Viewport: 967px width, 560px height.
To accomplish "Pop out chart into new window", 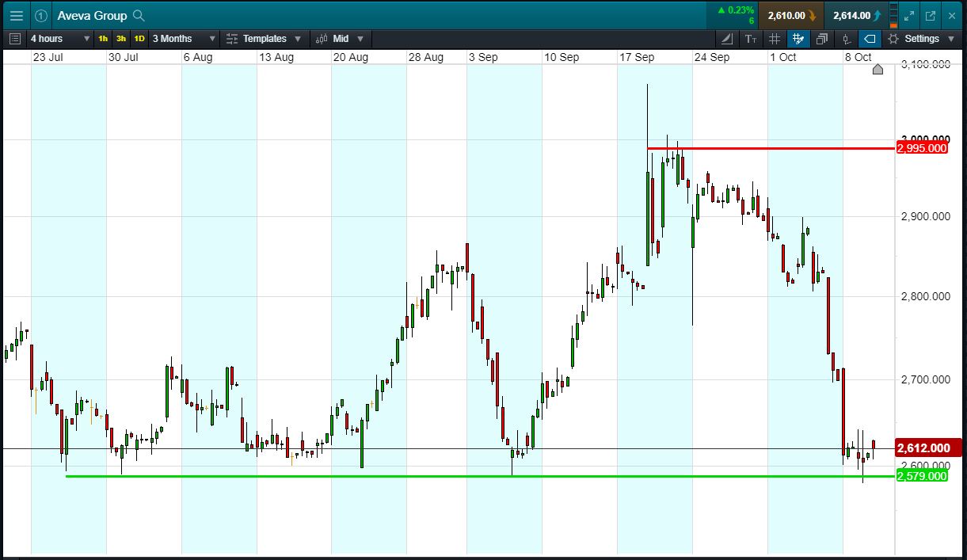I will tap(931, 15).
